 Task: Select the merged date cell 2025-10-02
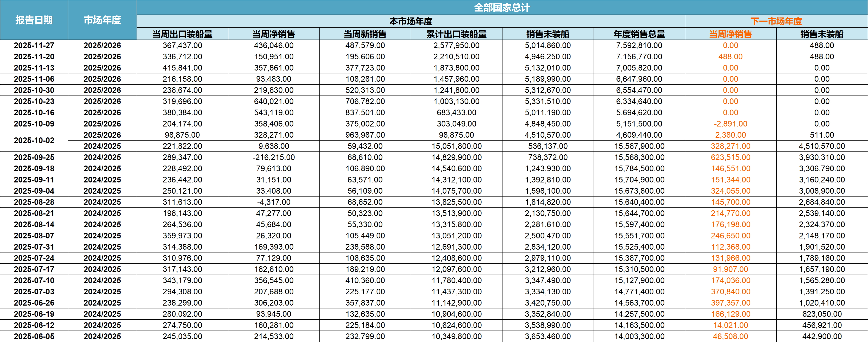tap(34, 141)
